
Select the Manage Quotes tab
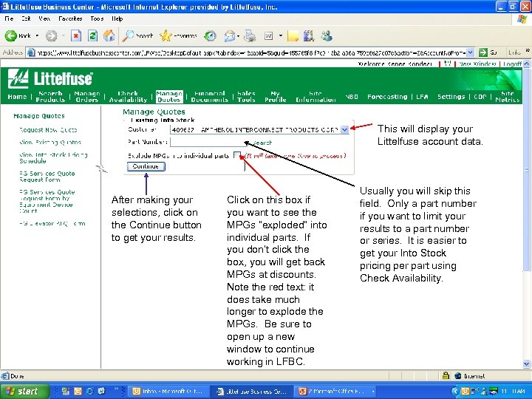[169, 96]
